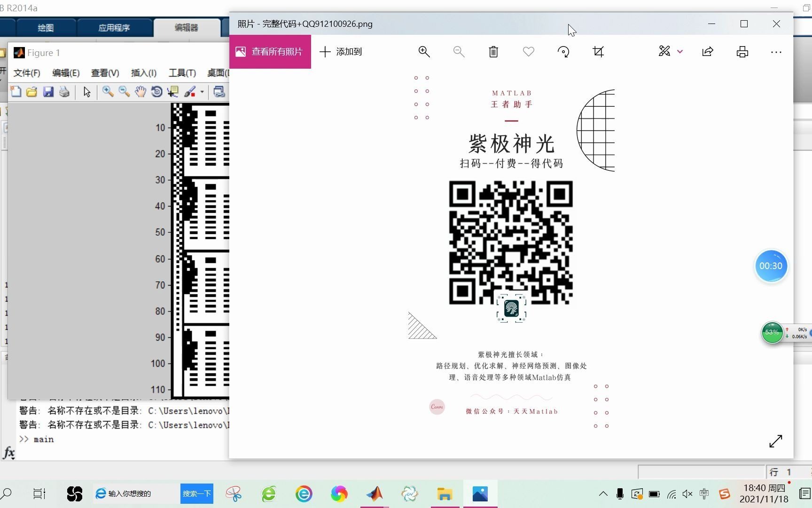
Task: Click 中 input method indicator
Action: [704, 494]
